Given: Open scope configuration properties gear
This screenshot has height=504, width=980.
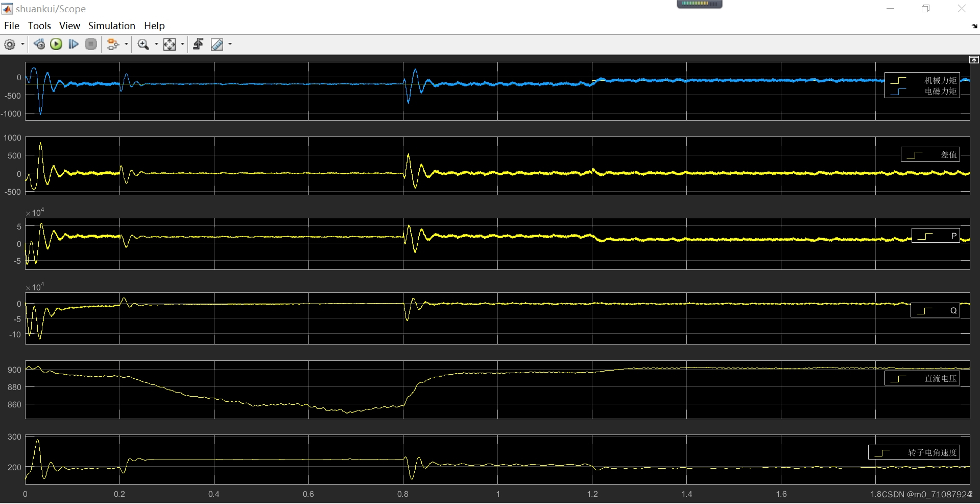Looking at the screenshot, I should pyautogui.click(x=10, y=44).
